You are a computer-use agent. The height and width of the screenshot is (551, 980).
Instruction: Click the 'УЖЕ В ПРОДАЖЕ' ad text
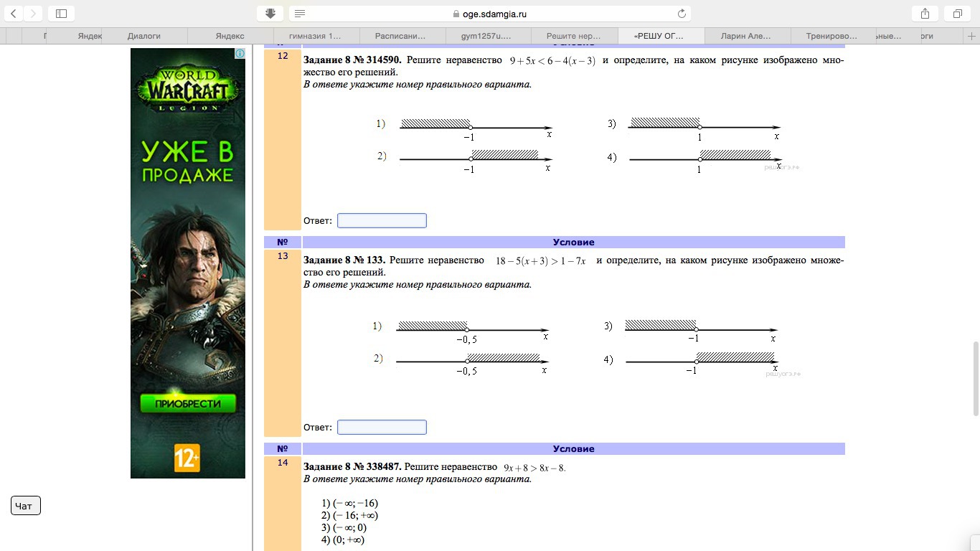(x=187, y=161)
